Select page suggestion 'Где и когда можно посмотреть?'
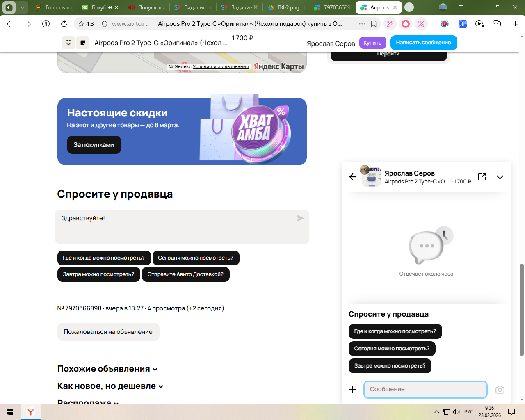Screen dimensions: 525x420 click(104, 258)
